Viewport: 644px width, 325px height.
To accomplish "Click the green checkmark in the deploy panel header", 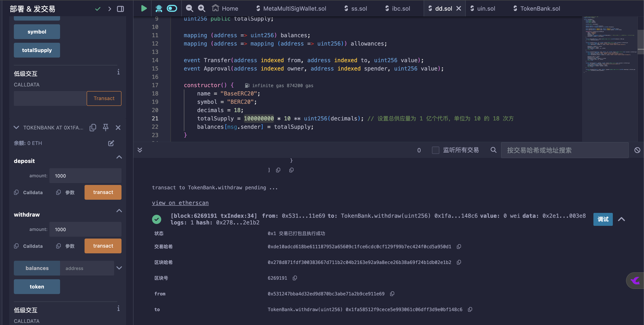I will point(98,9).
